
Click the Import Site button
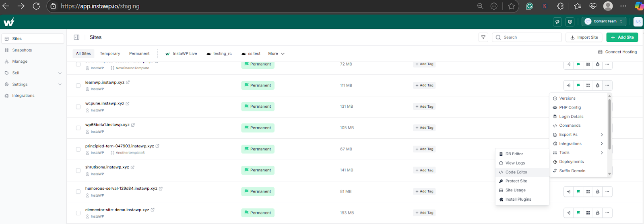[x=584, y=37]
